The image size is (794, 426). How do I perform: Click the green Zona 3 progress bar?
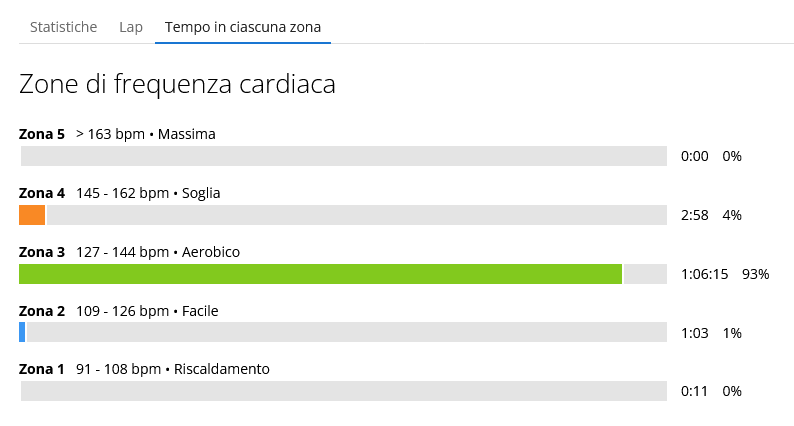(321, 274)
